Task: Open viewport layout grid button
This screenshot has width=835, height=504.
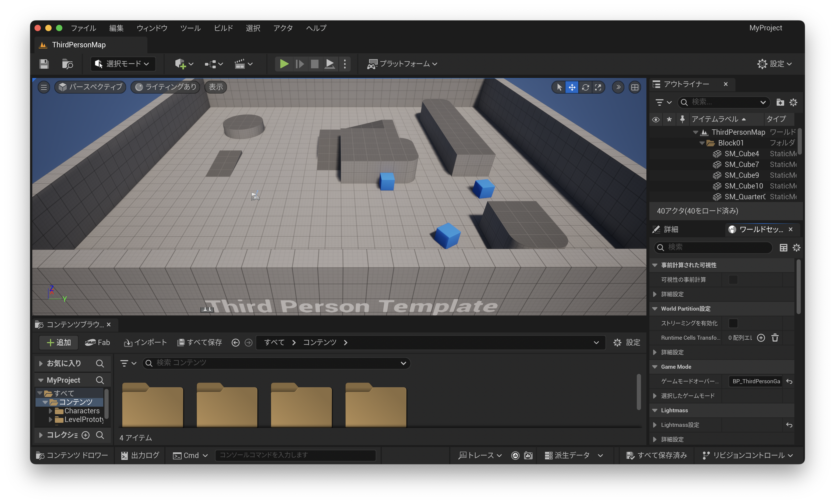Action: (635, 87)
